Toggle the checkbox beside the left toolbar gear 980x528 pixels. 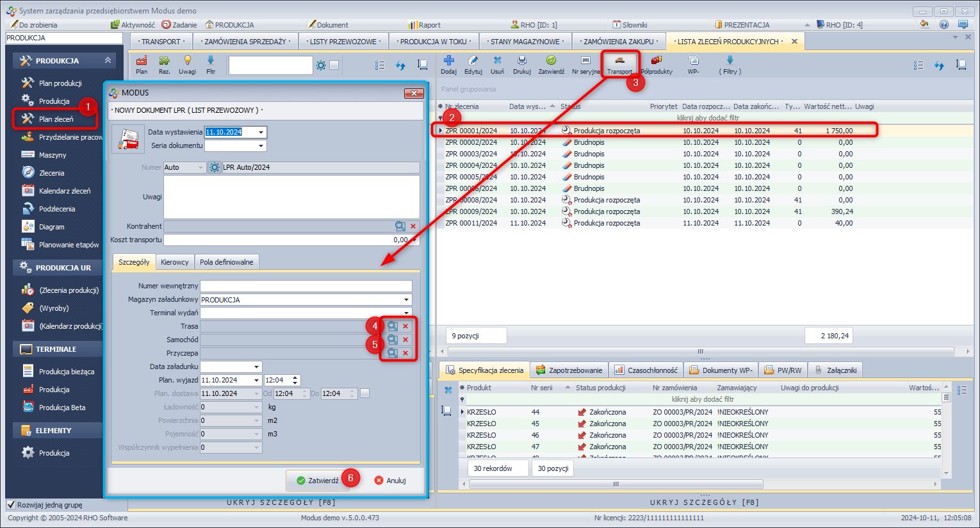(334, 65)
